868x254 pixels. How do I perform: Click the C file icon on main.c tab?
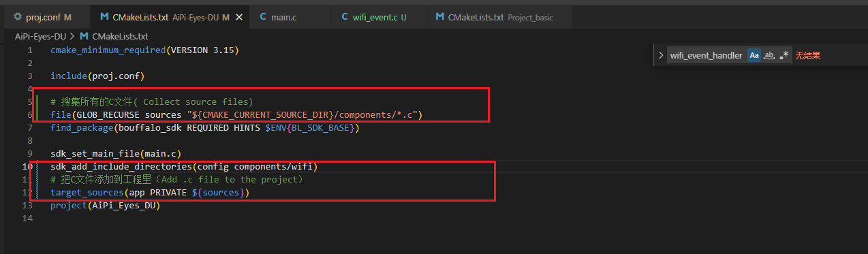(x=262, y=17)
